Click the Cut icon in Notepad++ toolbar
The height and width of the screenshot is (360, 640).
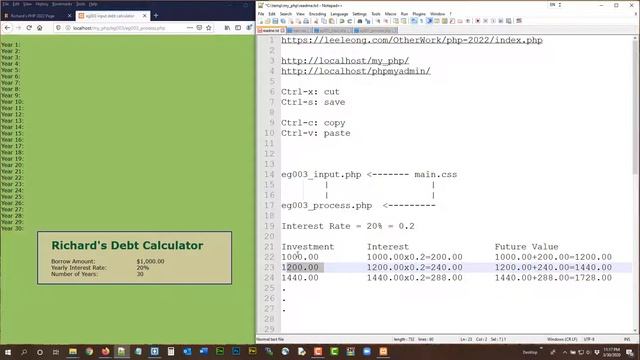316,21
